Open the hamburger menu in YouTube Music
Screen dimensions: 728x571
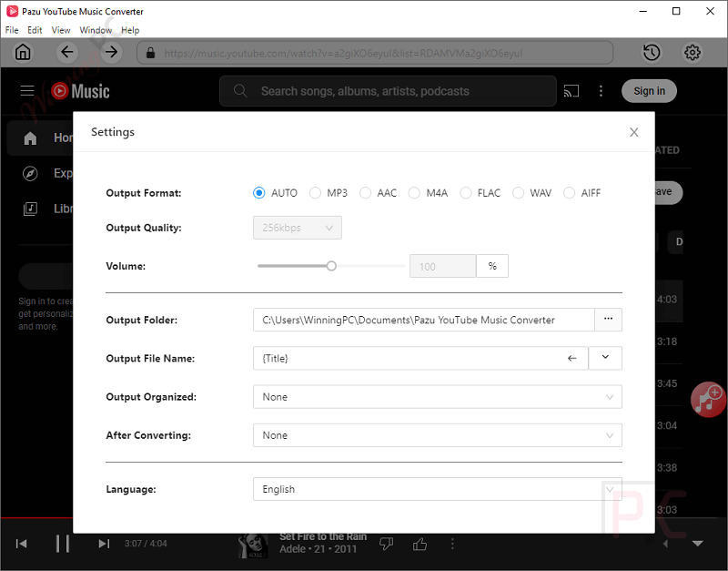coord(27,90)
